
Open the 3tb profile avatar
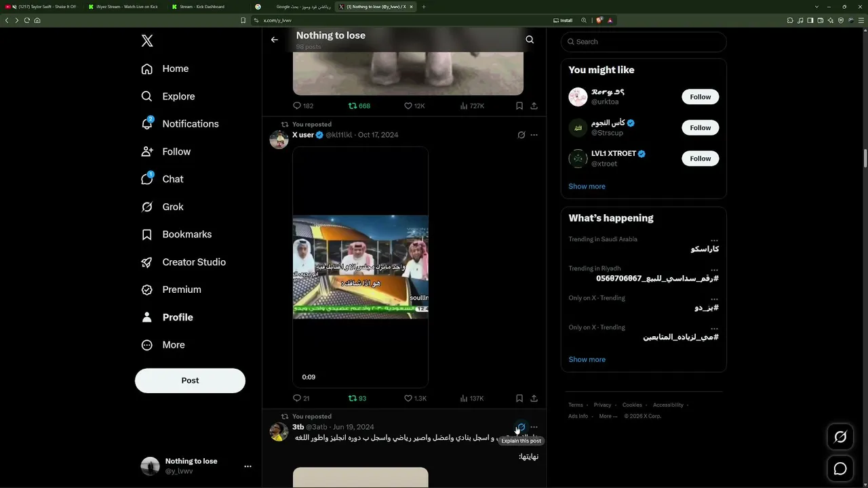(x=279, y=432)
